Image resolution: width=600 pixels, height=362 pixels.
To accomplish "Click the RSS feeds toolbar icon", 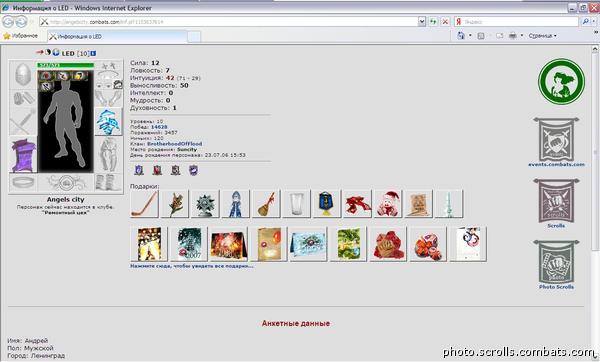I will click(481, 36).
